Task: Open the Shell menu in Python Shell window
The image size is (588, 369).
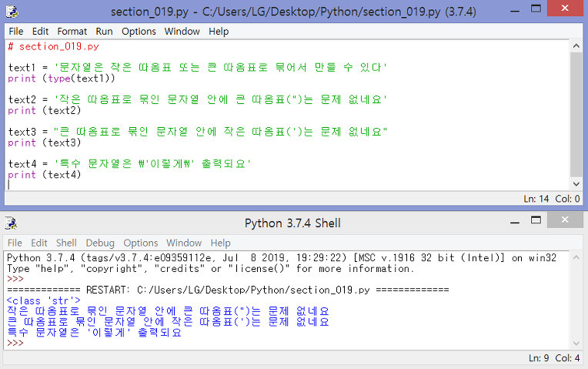Action: click(66, 243)
